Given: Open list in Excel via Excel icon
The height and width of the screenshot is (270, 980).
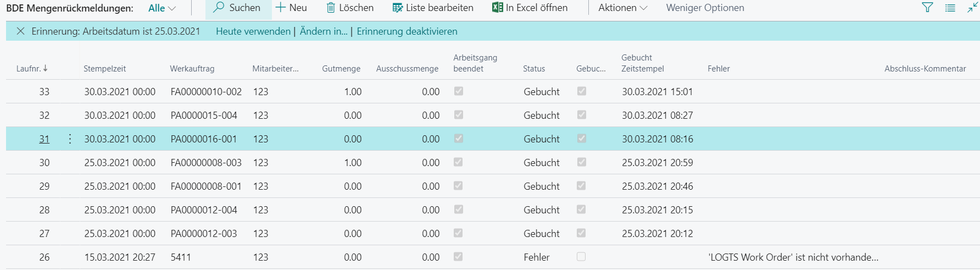Looking at the screenshot, I should pos(497,8).
